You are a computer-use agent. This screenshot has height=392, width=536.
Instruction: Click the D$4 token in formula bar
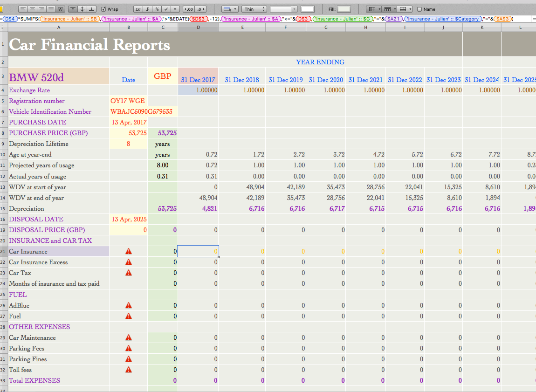tap(10, 19)
